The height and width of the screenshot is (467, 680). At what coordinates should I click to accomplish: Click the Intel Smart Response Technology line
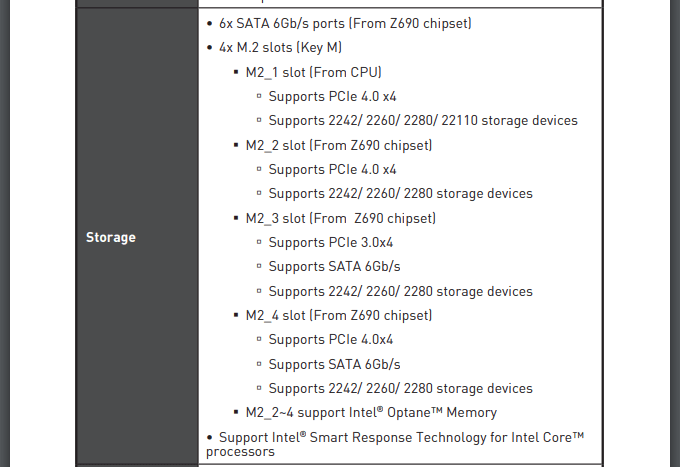402,438
